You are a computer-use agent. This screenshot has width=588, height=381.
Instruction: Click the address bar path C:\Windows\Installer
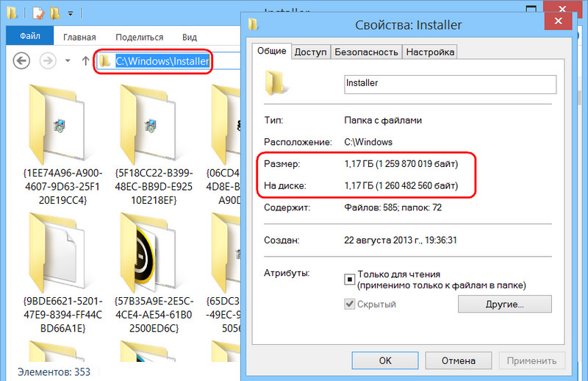tap(162, 61)
